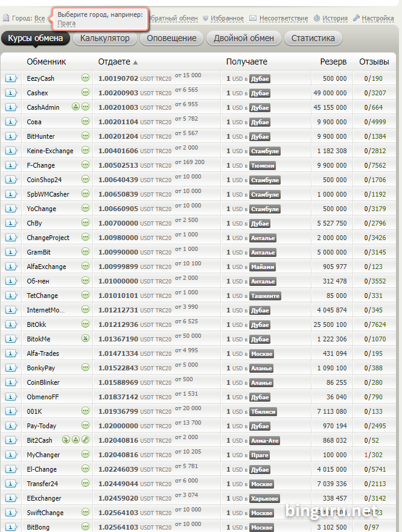Click green chat badge next to YoChange
The height and width of the screenshot is (532, 402).
(x=86, y=208)
